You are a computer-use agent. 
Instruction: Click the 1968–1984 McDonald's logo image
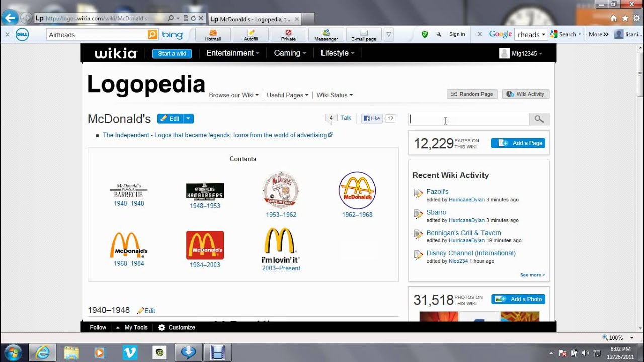129,245
